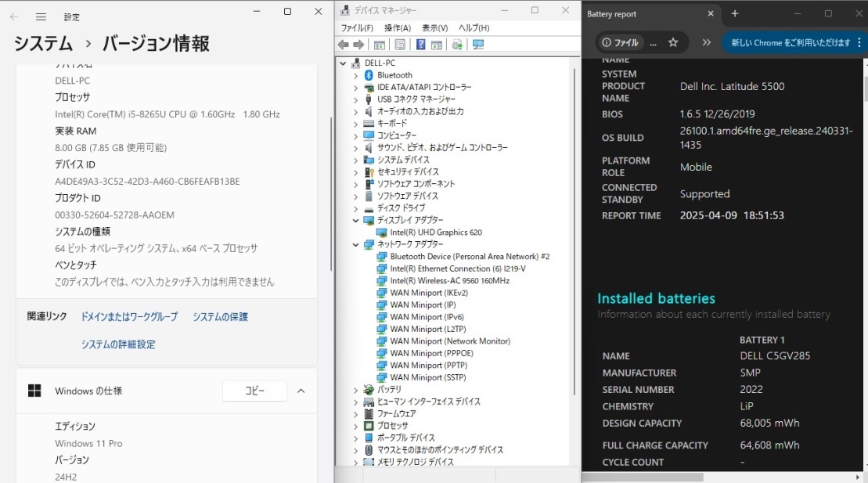868x483 pixels.
Task: Click the 68,005 mWh design capacity value
Action: (x=769, y=423)
